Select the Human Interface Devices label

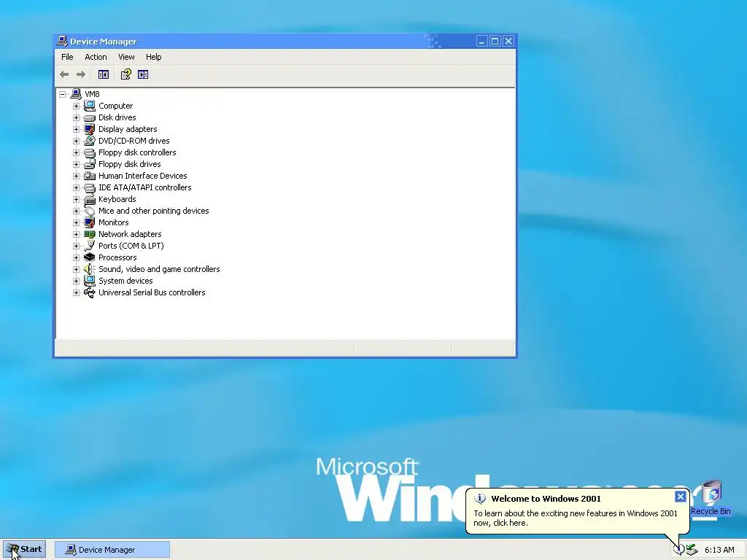point(142,176)
